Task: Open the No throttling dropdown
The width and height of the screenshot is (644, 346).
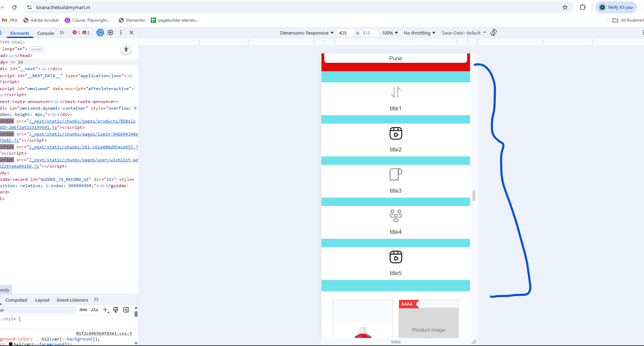Action: [420, 33]
